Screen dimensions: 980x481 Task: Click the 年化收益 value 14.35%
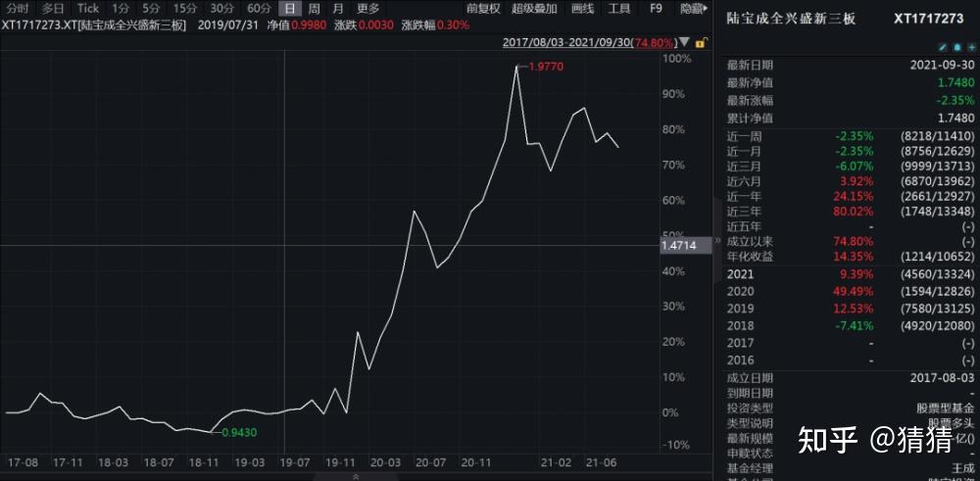point(854,256)
